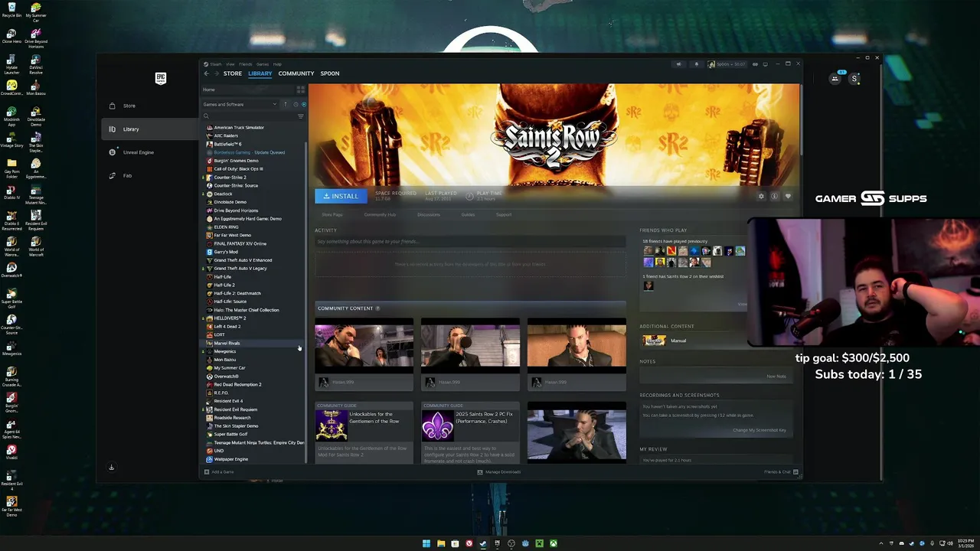
Task: Toggle show ready-to-play games filter
Action: click(303, 104)
